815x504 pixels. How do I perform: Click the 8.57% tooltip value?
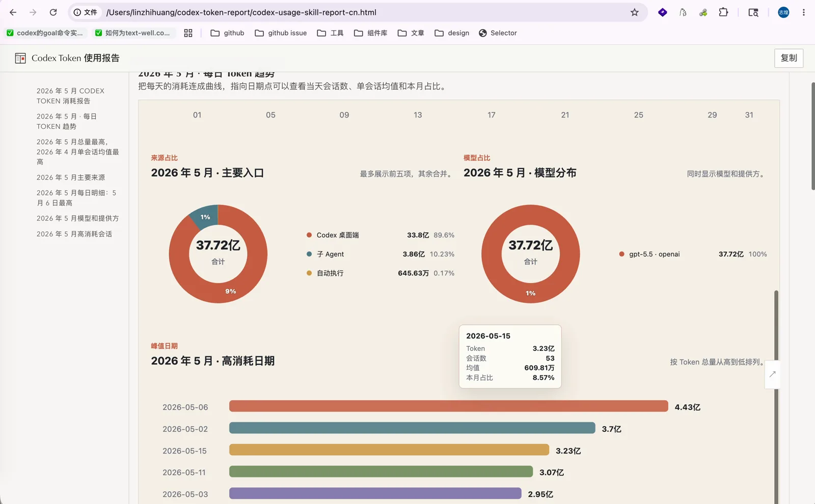pyautogui.click(x=544, y=377)
